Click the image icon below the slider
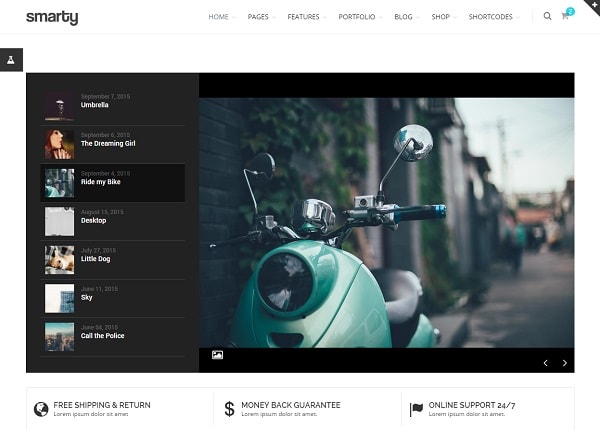 (217, 355)
